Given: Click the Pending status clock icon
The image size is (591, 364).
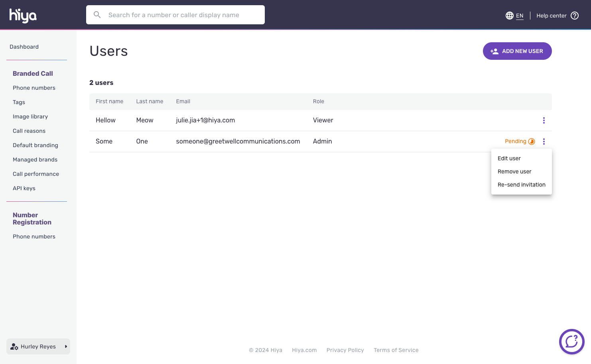Looking at the screenshot, I should (532, 142).
